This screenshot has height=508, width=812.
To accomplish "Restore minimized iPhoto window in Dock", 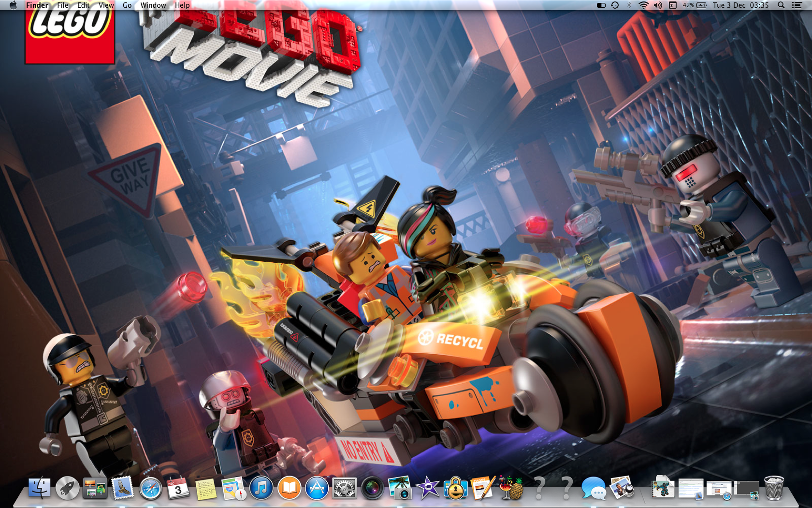I will [747, 489].
